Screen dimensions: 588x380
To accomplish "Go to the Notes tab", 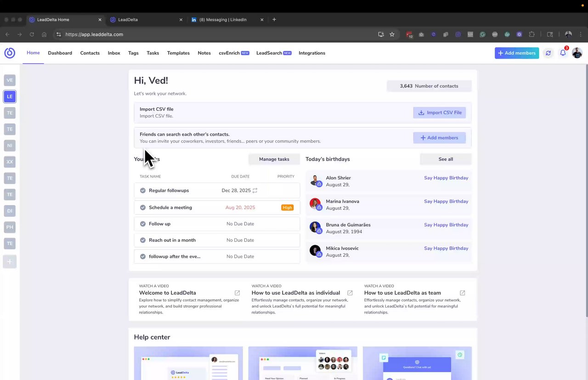I will point(204,53).
